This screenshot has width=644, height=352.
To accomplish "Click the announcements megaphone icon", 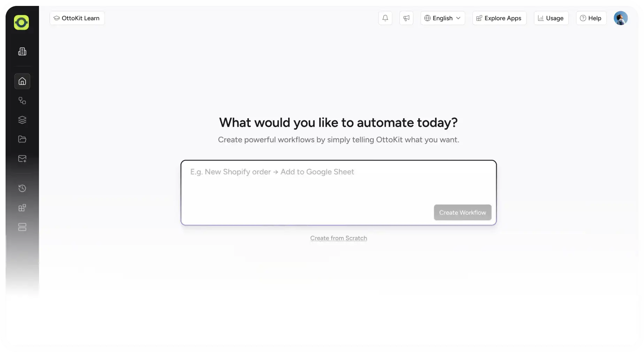I will (x=406, y=18).
